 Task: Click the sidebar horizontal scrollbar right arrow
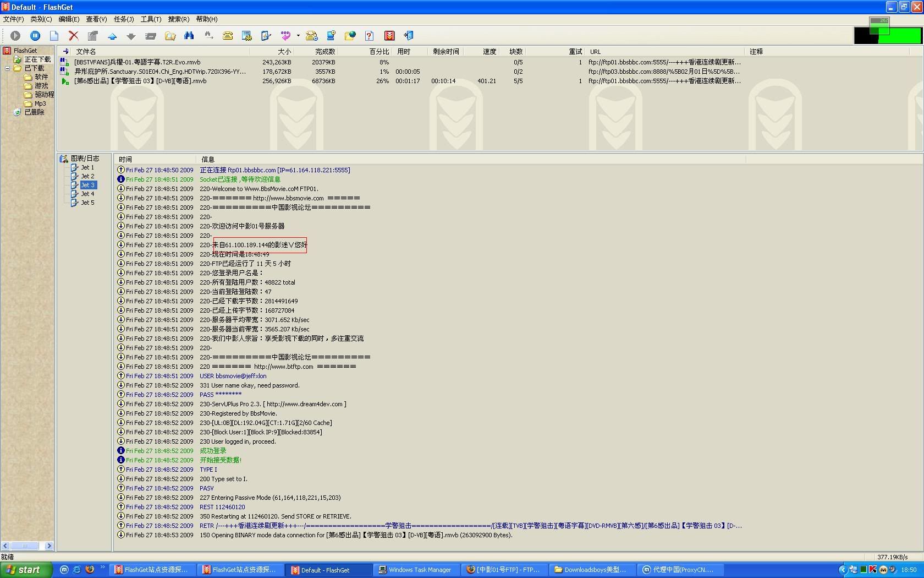(x=49, y=546)
